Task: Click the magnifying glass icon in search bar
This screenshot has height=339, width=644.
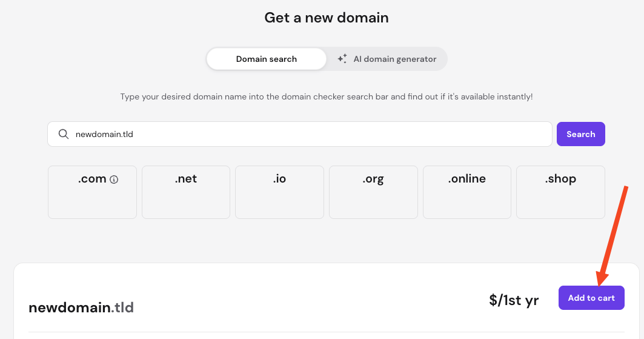Action: point(63,134)
